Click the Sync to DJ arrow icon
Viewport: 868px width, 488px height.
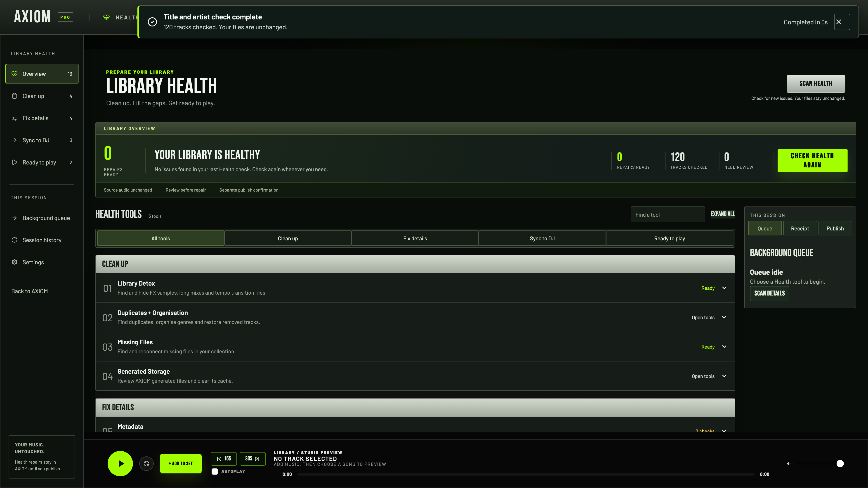coord(14,140)
